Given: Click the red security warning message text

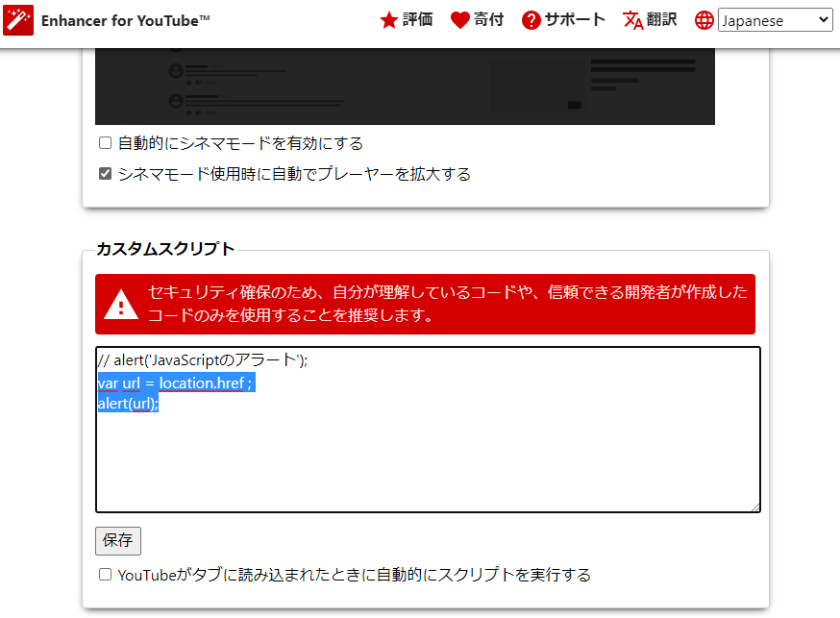Looking at the screenshot, I should pyautogui.click(x=447, y=304).
